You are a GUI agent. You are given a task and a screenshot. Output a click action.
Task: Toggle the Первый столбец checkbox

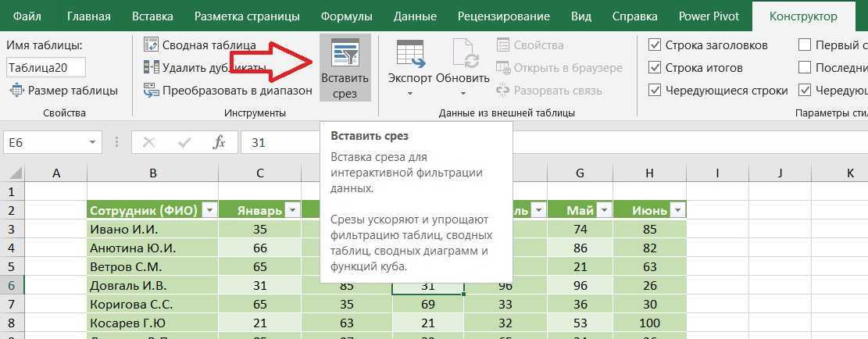coord(805,45)
